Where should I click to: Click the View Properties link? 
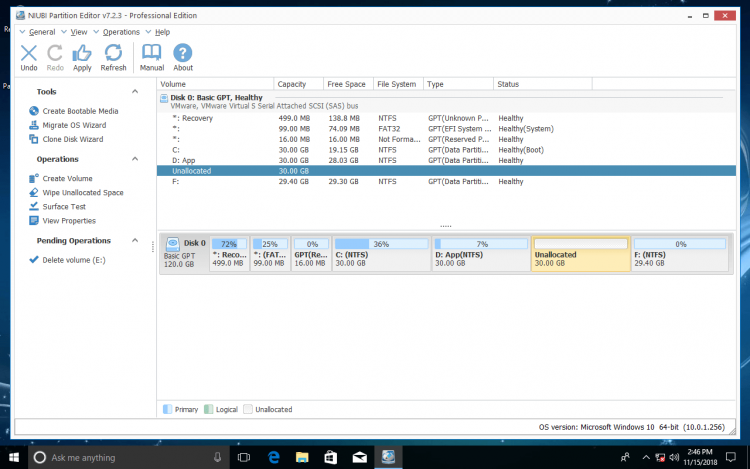(69, 221)
